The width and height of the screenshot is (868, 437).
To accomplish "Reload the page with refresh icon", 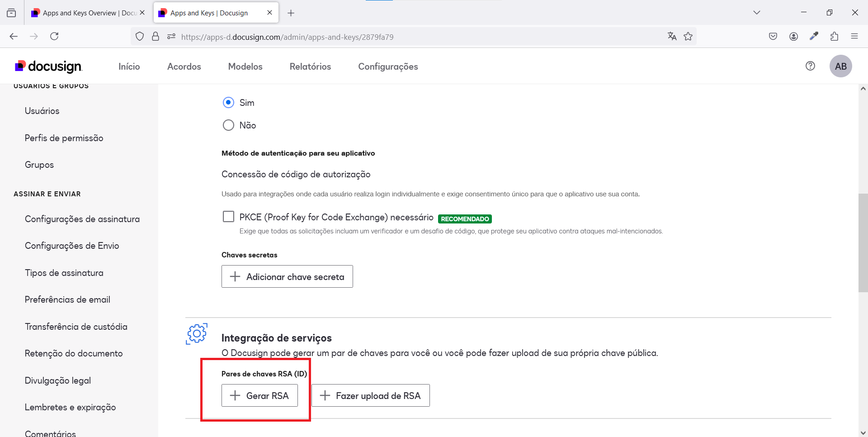I will point(54,37).
